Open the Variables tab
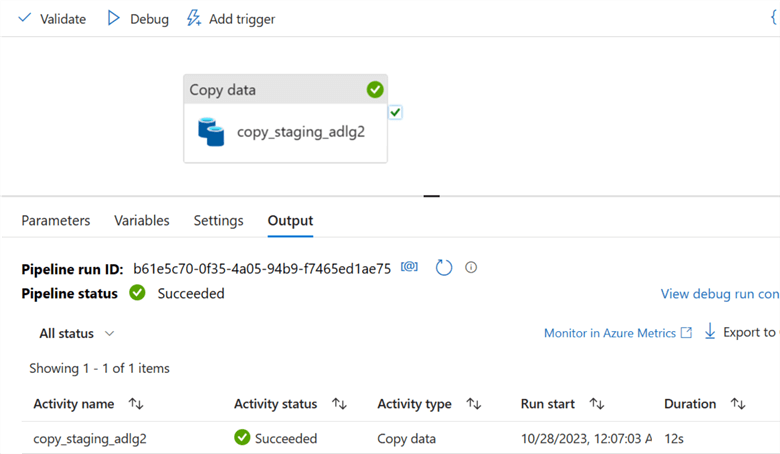 (x=142, y=220)
